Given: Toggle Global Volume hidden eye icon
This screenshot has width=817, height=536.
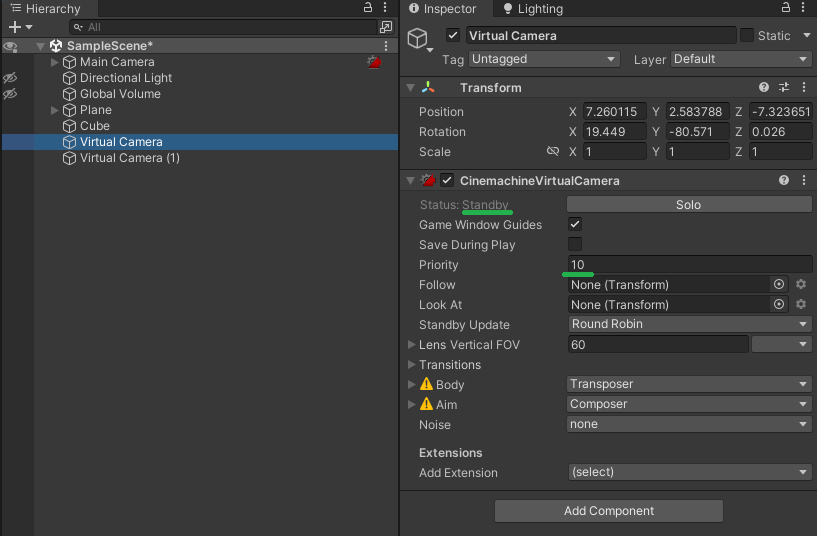Looking at the screenshot, I should 10,94.
